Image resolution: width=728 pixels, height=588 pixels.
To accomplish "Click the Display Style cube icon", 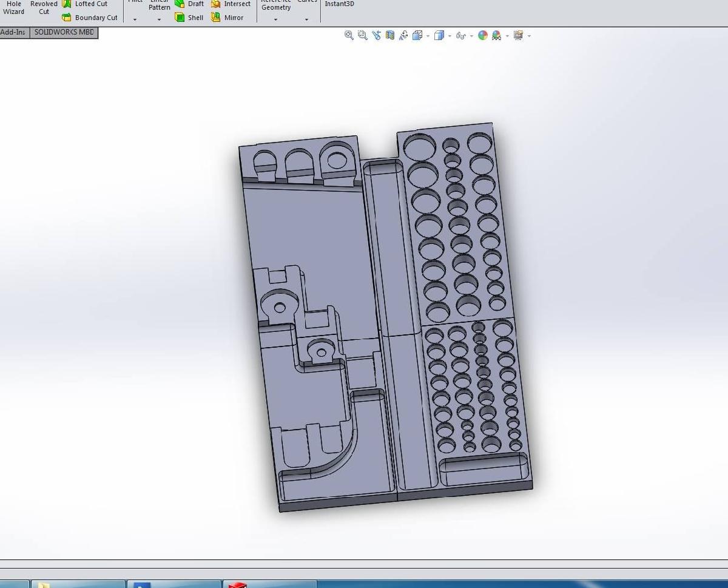I will pyautogui.click(x=439, y=35).
